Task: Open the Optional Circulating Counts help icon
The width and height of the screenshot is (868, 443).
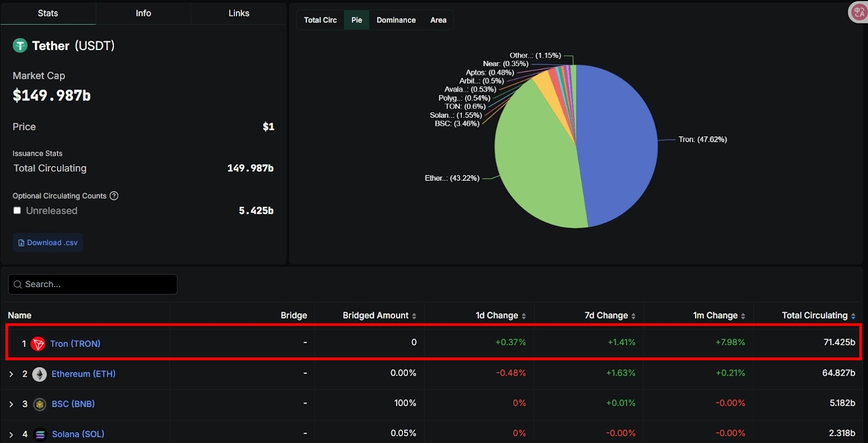Action: [114, 196]
